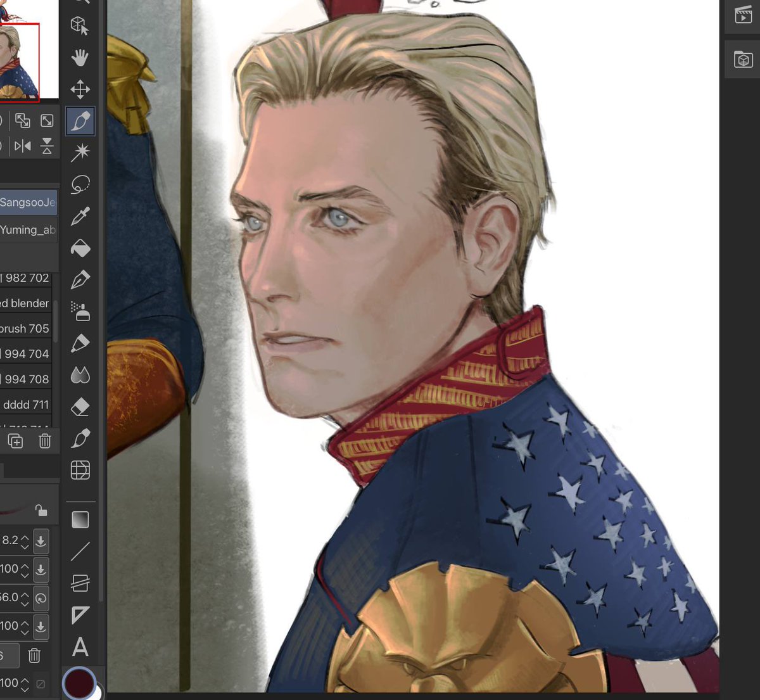Select the 'brush 705' sub tool
Screen dimensions: 760x700
click(x=25, y=329)
